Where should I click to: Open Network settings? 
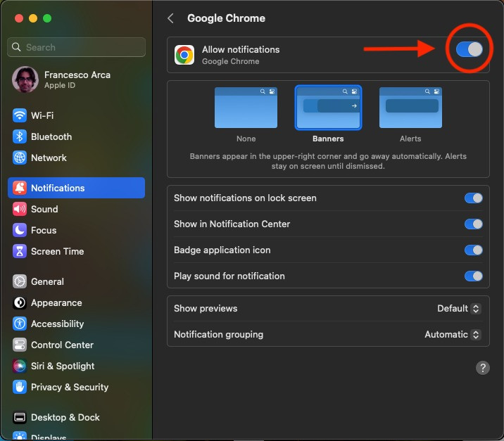pos(76,158)
